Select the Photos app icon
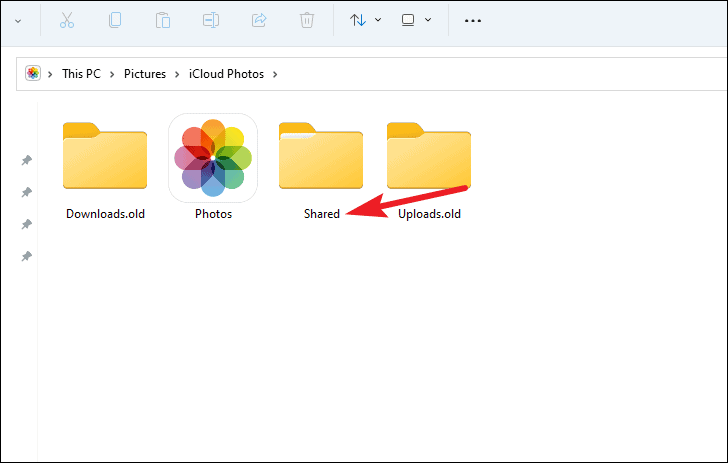Viewport: 728px width, 463px height. [x=213, y=158]
